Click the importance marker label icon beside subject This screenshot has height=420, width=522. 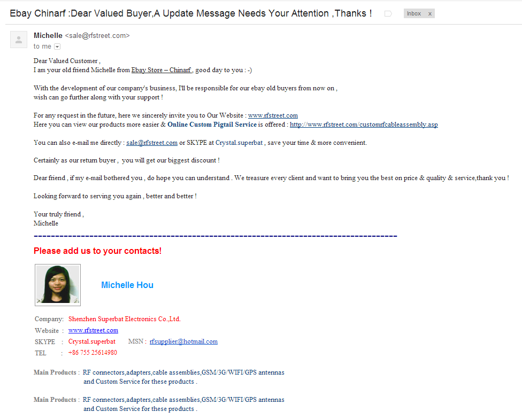(388, 14)
